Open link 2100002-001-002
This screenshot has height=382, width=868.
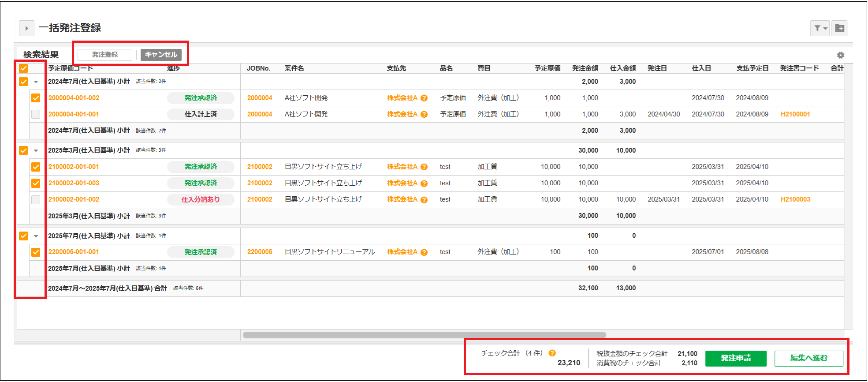coord(74,199)
